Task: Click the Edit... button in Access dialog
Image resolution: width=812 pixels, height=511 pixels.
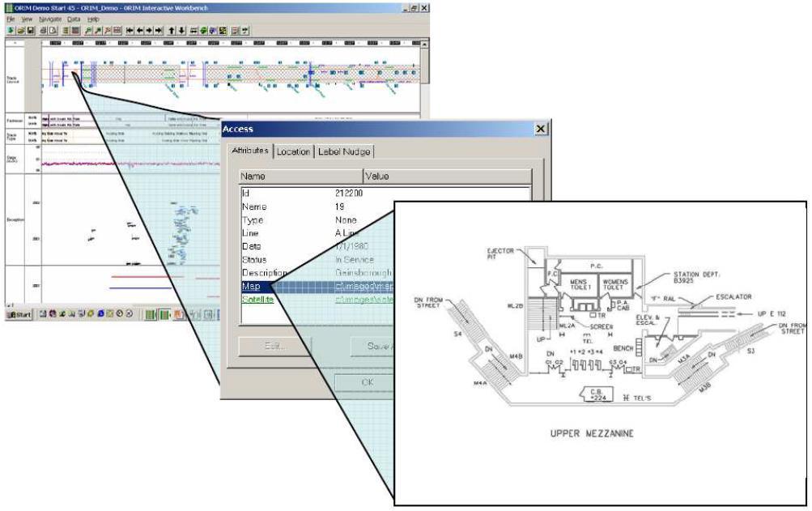Action: click(x=275, y=346)
